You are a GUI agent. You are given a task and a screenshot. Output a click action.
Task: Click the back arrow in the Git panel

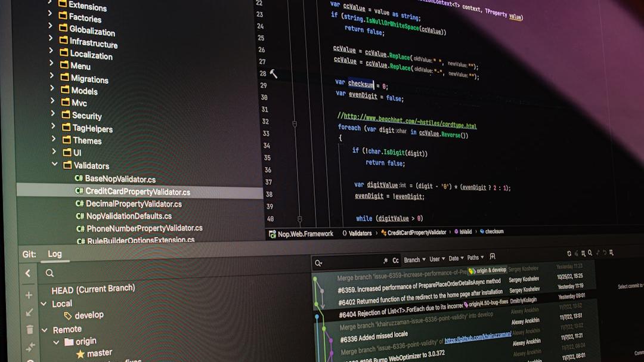click(x=28, y=273)
